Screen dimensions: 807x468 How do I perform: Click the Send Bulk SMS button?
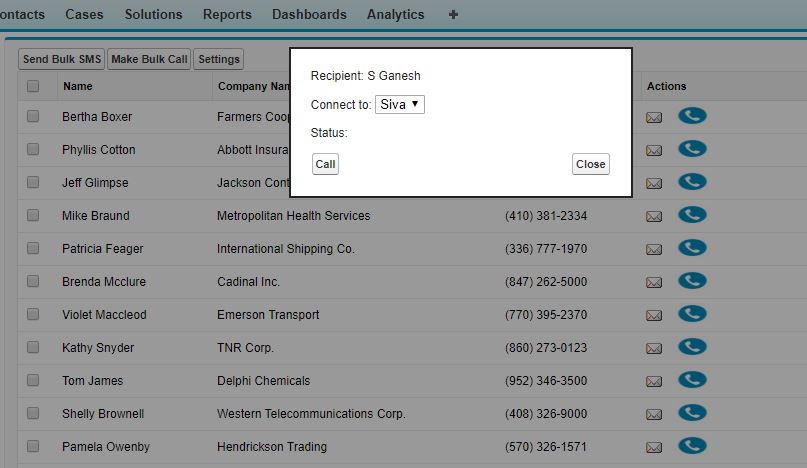(x=62, y=59)
